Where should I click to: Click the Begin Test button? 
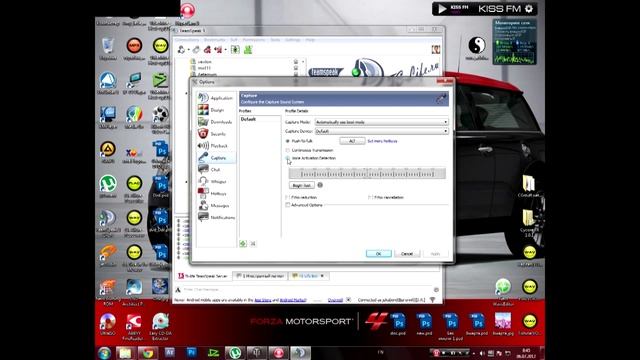pos(302,185)
